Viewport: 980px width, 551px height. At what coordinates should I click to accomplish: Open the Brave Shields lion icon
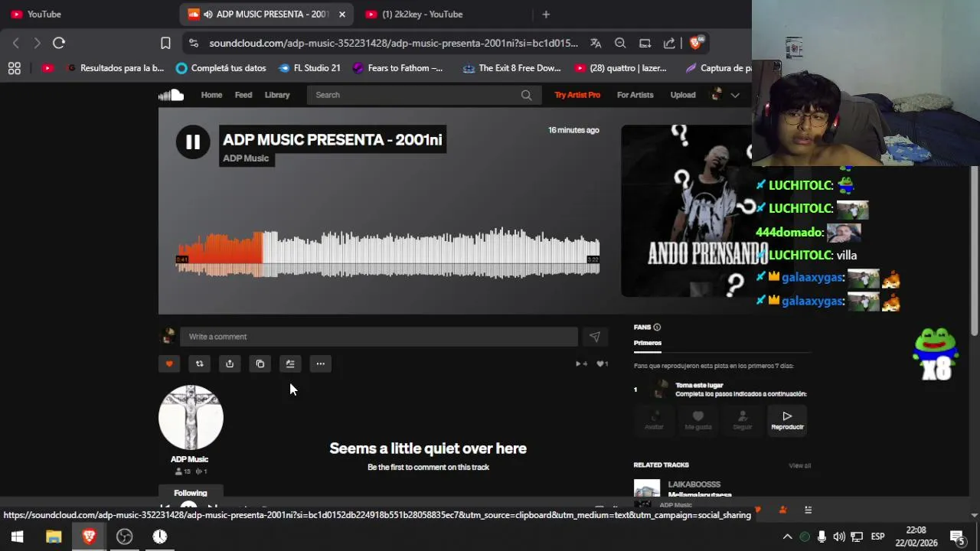point(695,43)
